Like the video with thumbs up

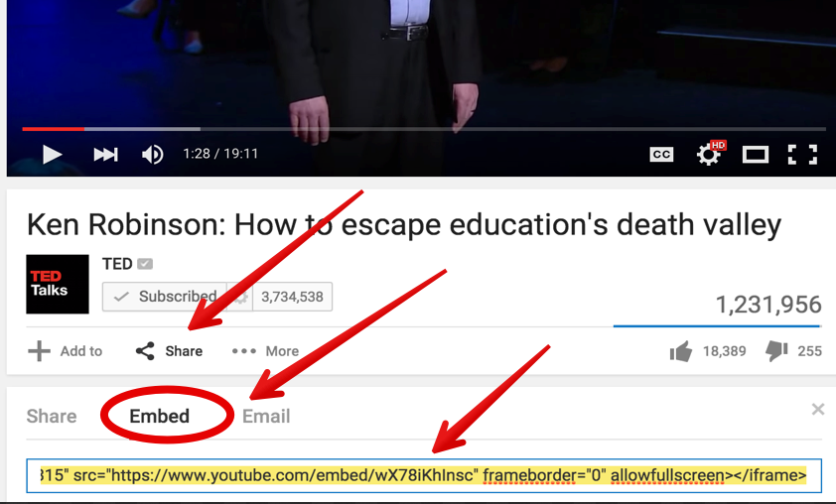point(681,351)
